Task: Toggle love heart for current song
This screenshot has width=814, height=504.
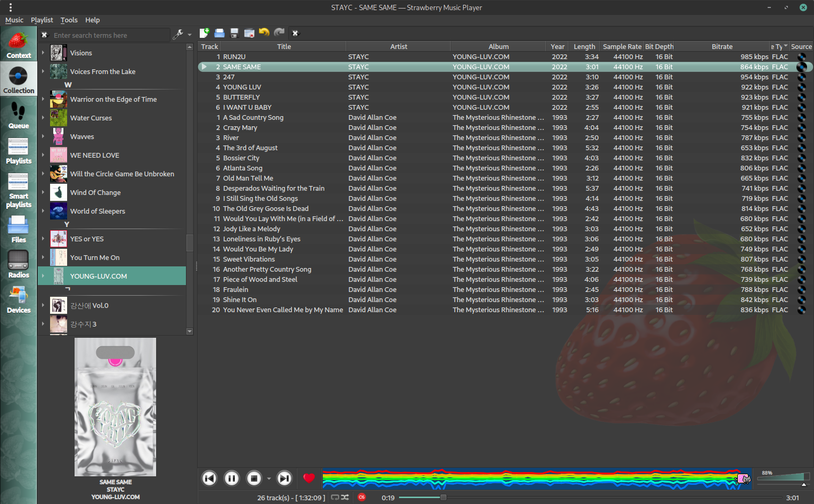Action: click(x=309, y=478)
